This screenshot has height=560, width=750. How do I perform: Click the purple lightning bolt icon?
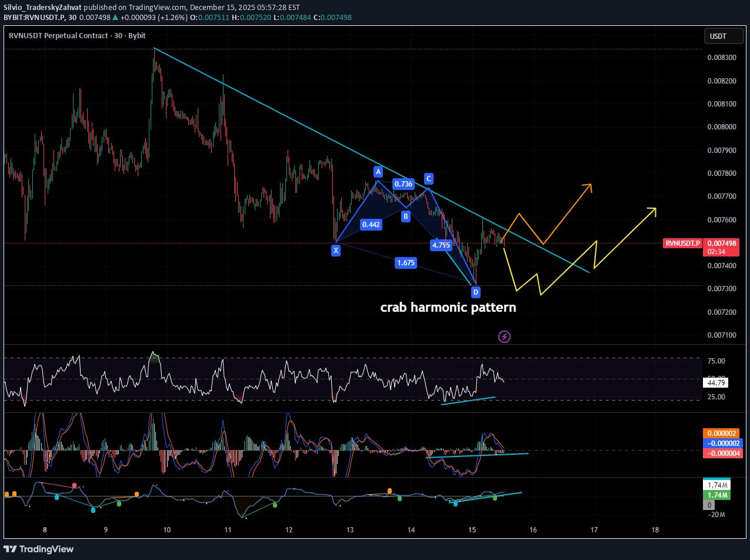[505, 336]
